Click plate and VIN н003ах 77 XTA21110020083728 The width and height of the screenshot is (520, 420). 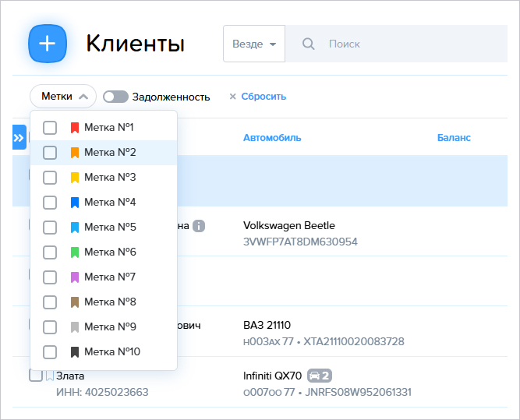(324, 341)
